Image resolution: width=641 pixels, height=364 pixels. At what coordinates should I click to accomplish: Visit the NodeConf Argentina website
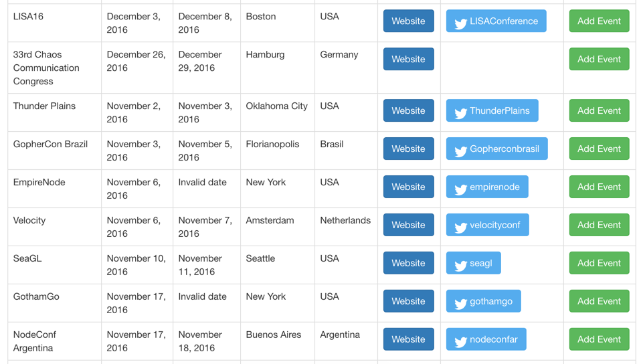tap(408, 339)
